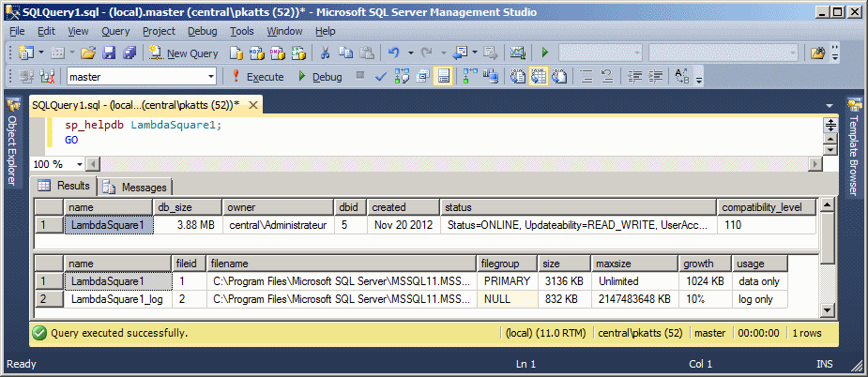This screenshot has height=377, width=868.
Task: Open the Query Options icon
Action: (x=423, y=77)
